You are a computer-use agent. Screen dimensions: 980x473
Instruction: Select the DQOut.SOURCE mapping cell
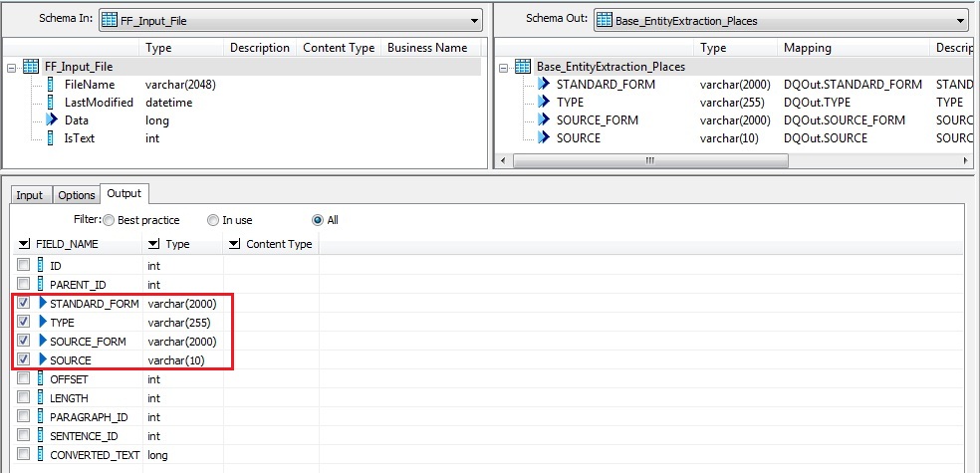pos(825,138)
